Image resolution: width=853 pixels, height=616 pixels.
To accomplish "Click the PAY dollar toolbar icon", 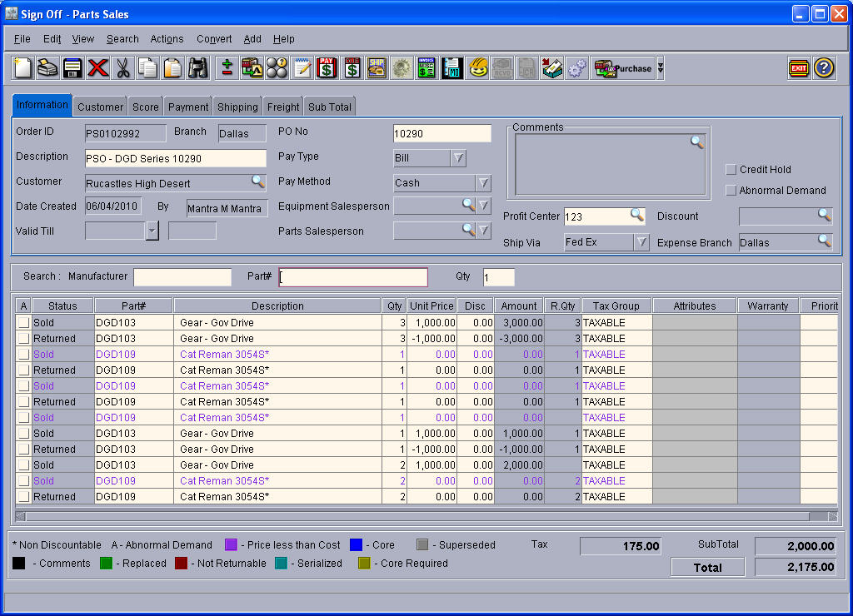I will point(327,68).
